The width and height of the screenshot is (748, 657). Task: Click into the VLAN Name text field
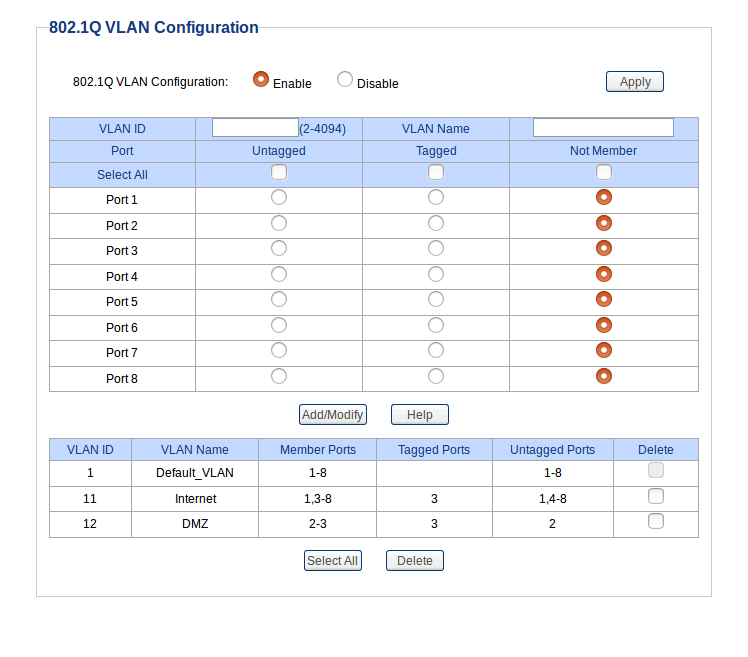603,128
